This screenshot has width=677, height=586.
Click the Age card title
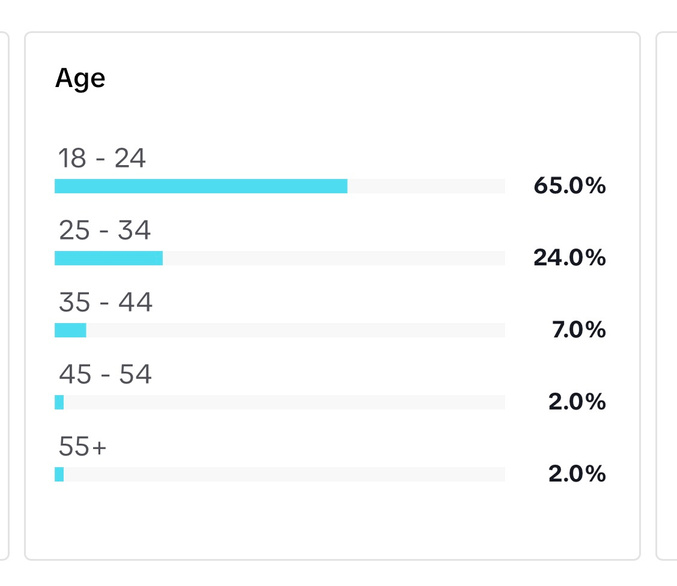[x=80, y=79]
